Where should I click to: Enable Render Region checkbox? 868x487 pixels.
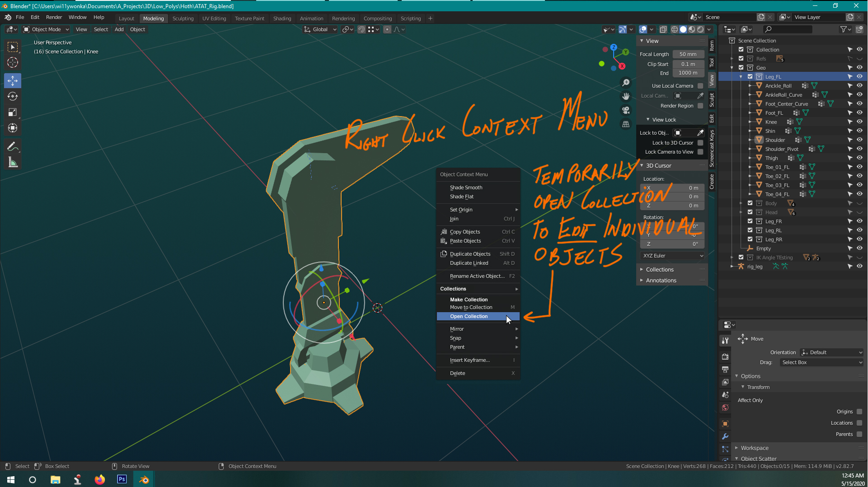click(x=700, y=106)
